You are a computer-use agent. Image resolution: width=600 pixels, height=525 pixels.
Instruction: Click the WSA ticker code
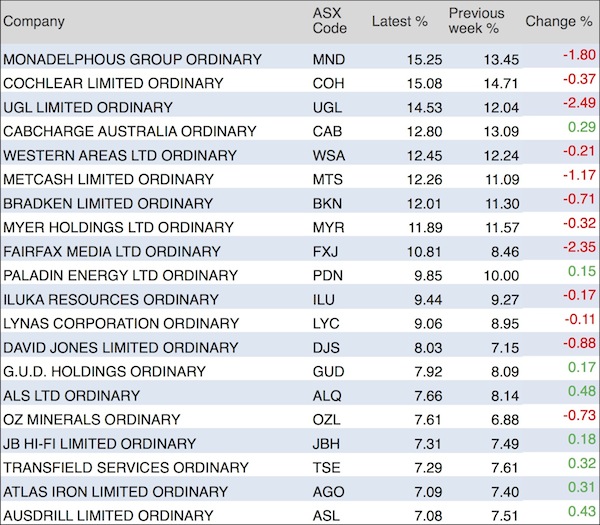(328, 155)
